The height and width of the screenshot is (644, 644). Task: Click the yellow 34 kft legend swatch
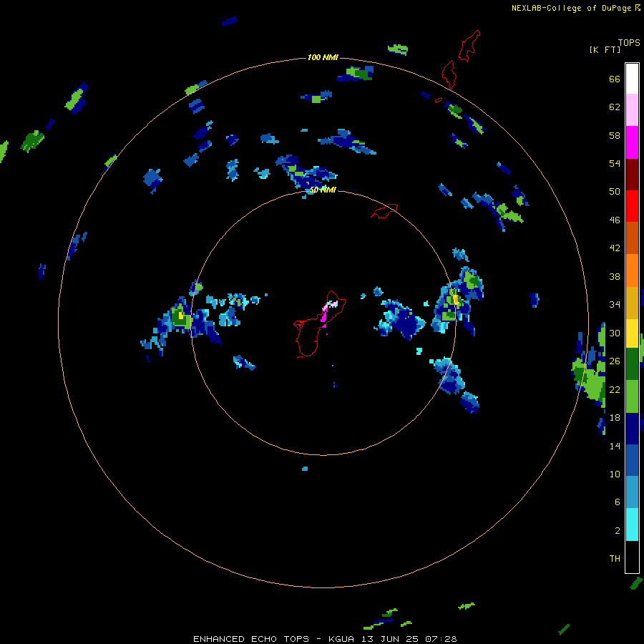[x=632, y=333]
